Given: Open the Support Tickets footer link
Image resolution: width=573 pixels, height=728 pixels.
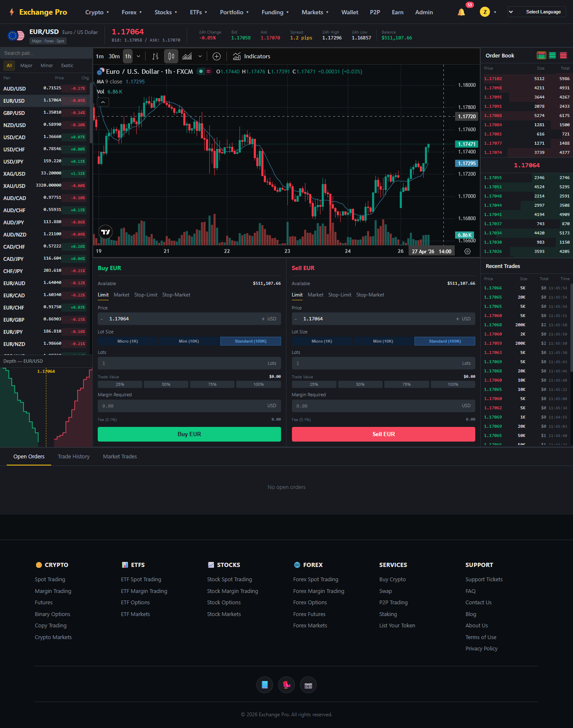Looking at the screenshot, I should pos(484,579).
